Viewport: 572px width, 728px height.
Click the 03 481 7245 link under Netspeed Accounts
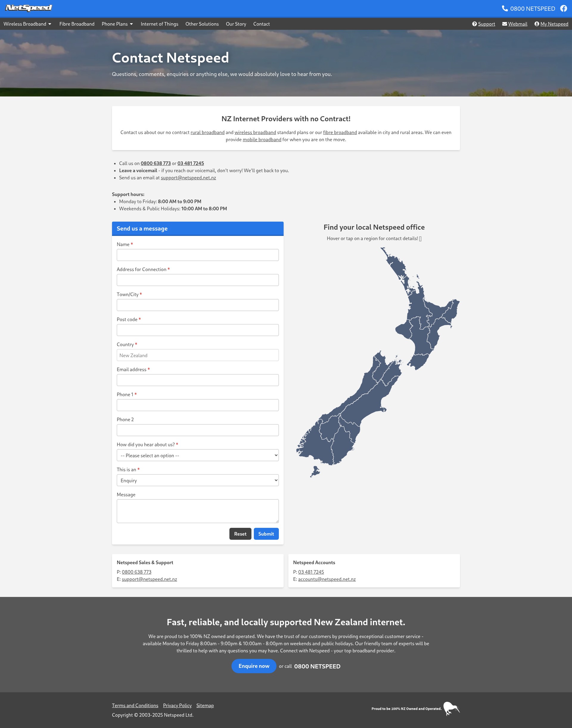(x=311, y=572)
